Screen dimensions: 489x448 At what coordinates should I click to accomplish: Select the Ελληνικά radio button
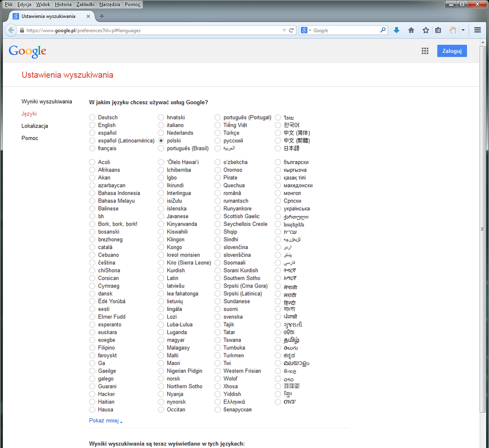click(x=218, y=402)
